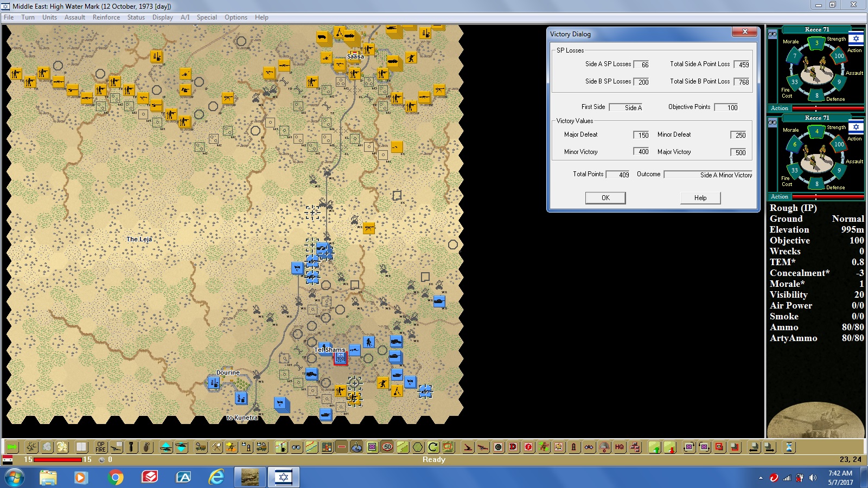This screenshot has width=868, height=488.
Task: Click the Total Side A Point Loss field
Action: pos(742,65)
